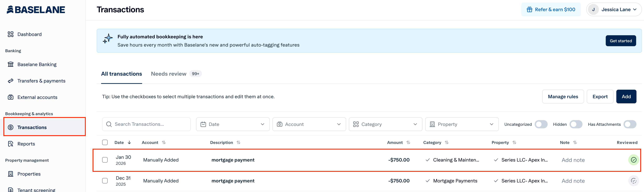Select the All transactions tab
Viewport: 644px width, 192px height.
click(121, 74)
